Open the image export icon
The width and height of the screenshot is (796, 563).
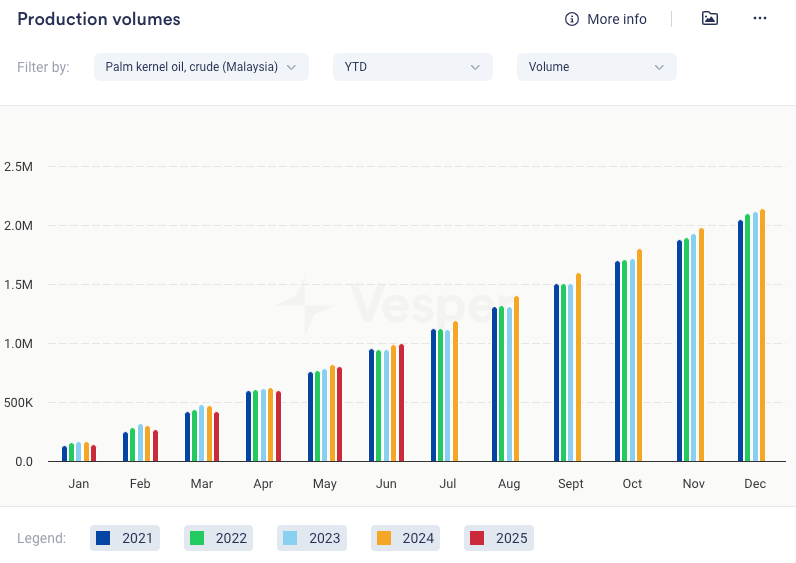(710, 19)
